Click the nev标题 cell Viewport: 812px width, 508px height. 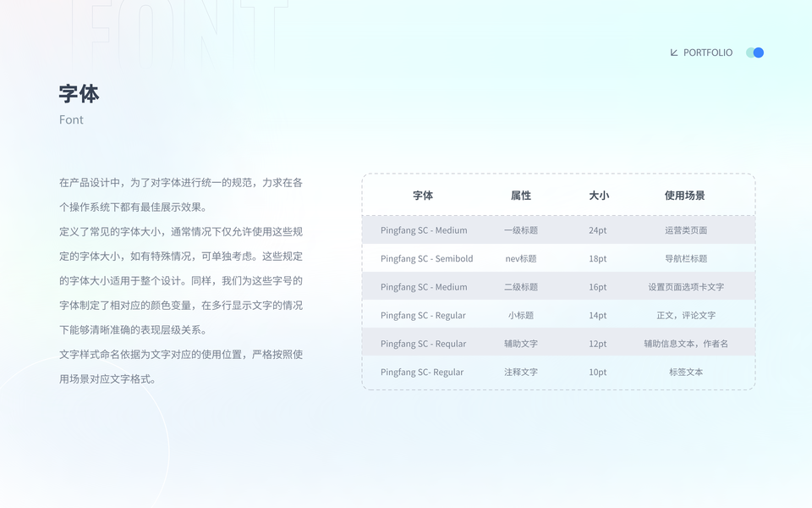(x=521, y=259)
